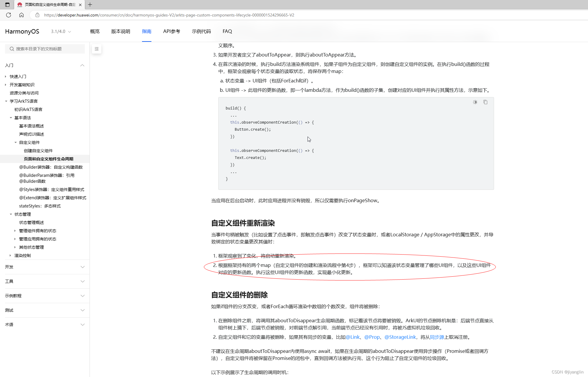Open the @Link hyperlink
The width and height of the screenshot is (588, 377).
coord(353,337)
